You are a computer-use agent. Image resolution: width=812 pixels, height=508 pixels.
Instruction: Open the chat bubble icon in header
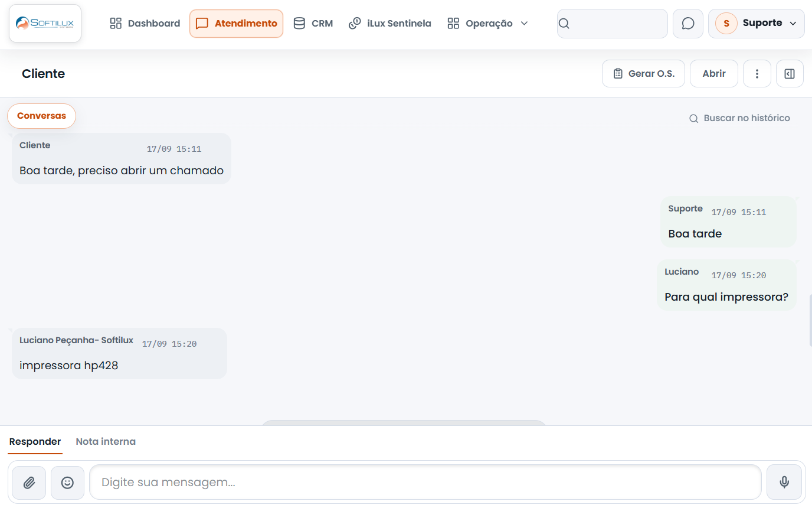pos(688,24)
